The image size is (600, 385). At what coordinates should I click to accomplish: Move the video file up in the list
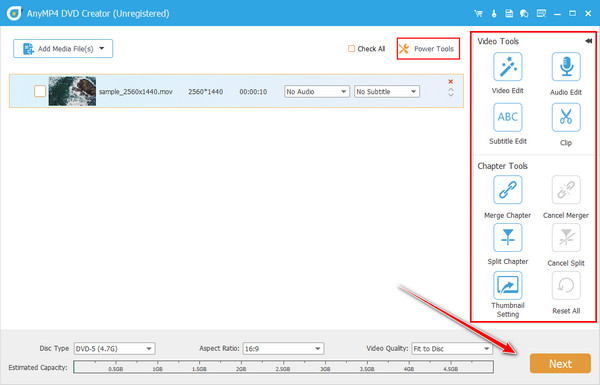click(x=451, y=90)
